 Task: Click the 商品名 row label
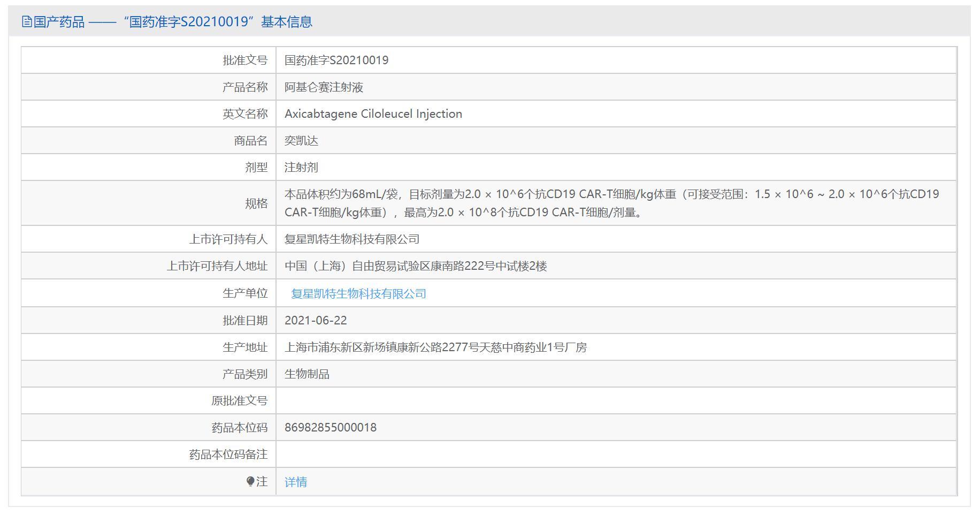pyautogui.click(x=250, y=140)
